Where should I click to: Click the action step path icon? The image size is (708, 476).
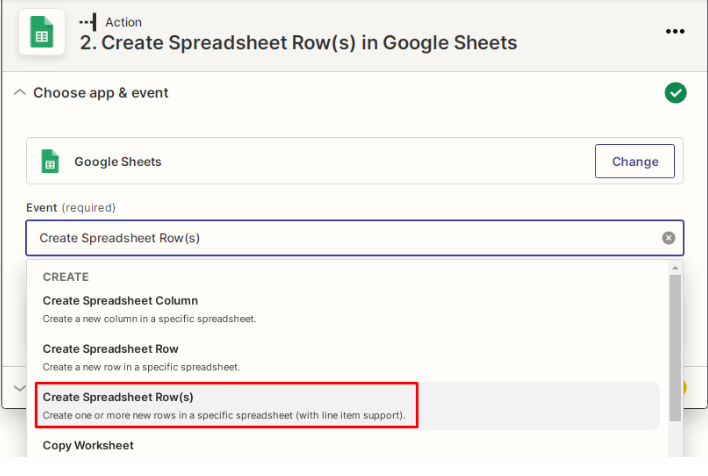coord(88,22)
